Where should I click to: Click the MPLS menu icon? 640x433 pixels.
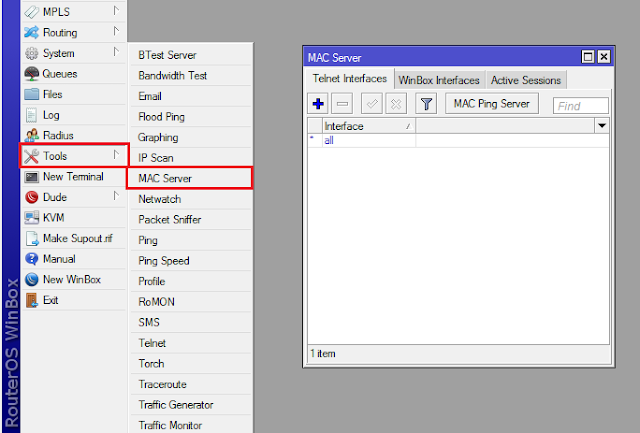click(31, 12)
